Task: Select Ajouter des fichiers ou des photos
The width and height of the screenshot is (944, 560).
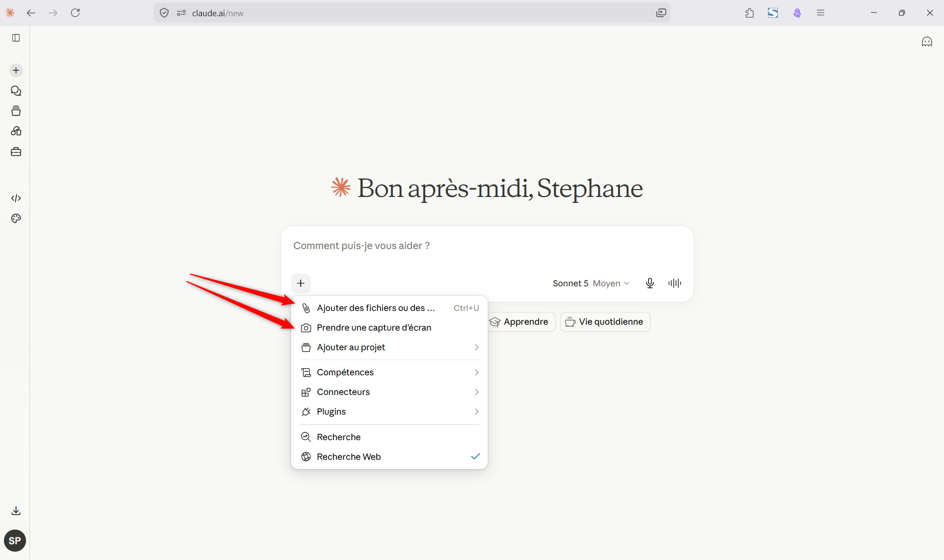Action: [x=389, y=308]
